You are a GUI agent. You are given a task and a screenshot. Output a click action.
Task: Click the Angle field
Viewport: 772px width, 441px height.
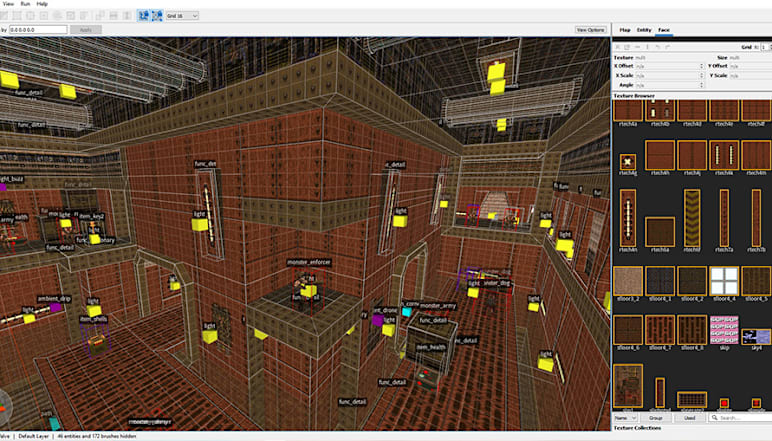pyautogui.click(x=669, y=85)
